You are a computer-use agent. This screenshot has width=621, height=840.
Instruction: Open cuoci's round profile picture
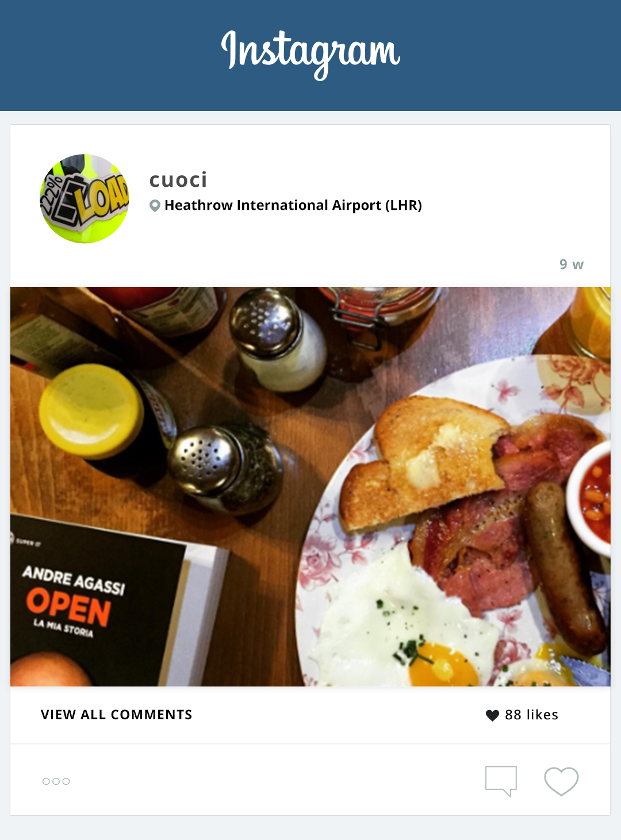click(x=85, y=198)
